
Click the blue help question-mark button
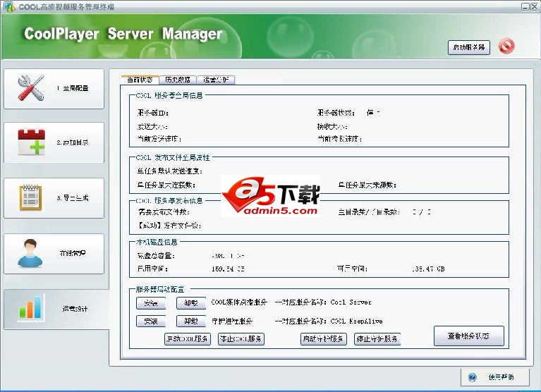[x=494, y=377]
